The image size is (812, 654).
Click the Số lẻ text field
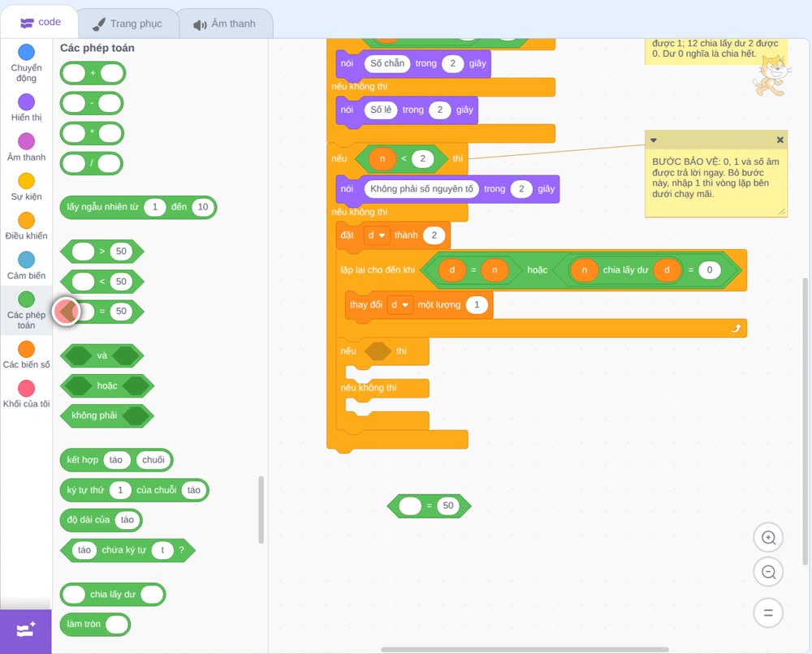click(x=381, y=110)
